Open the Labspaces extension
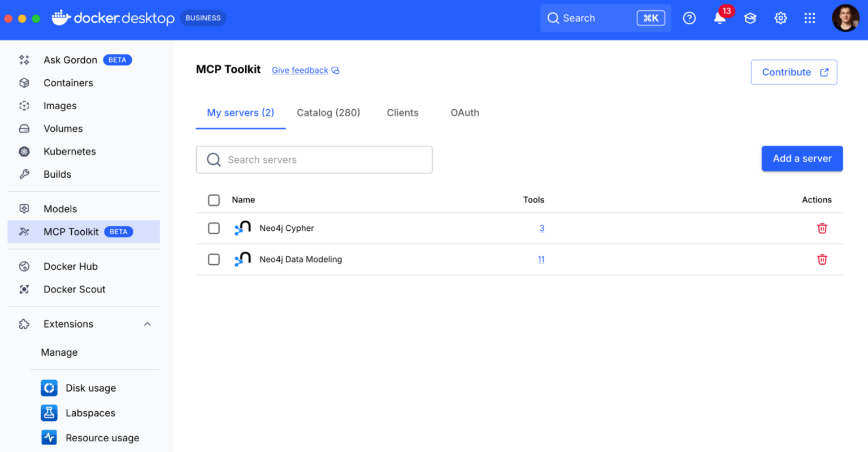 [89, 413]
